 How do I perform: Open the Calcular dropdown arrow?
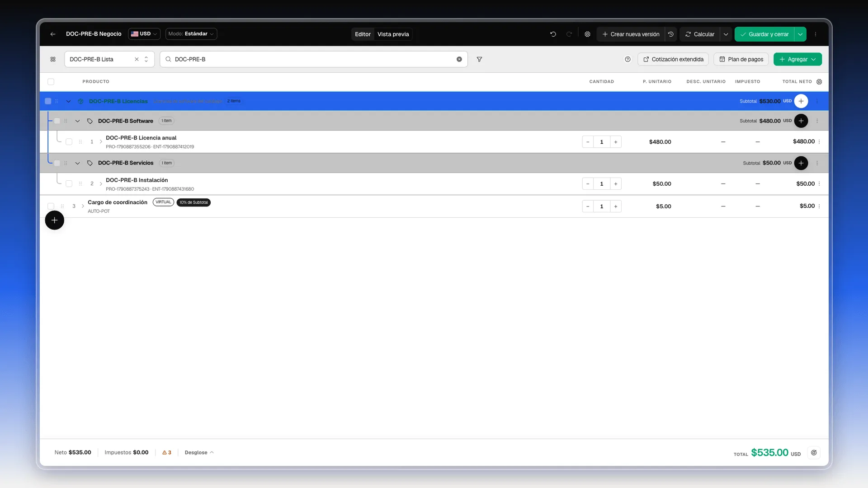point(726,34)
